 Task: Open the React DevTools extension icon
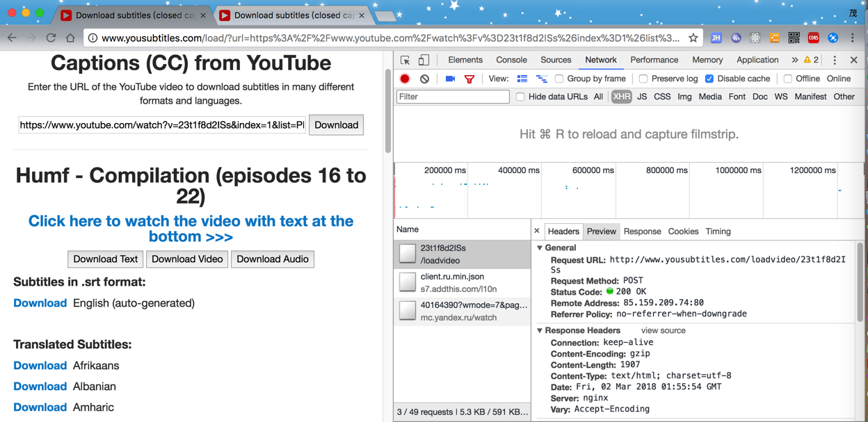[755, 38]
